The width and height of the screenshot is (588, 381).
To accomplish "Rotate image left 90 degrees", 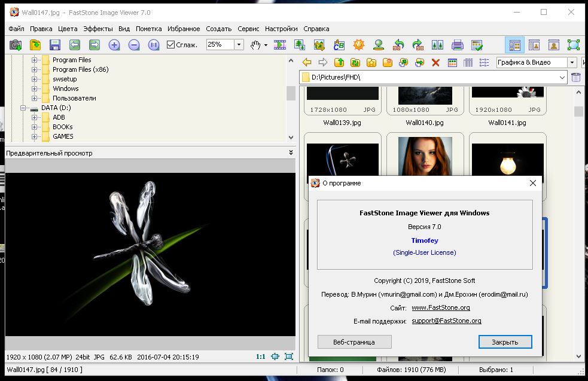I will pos(398,45).
